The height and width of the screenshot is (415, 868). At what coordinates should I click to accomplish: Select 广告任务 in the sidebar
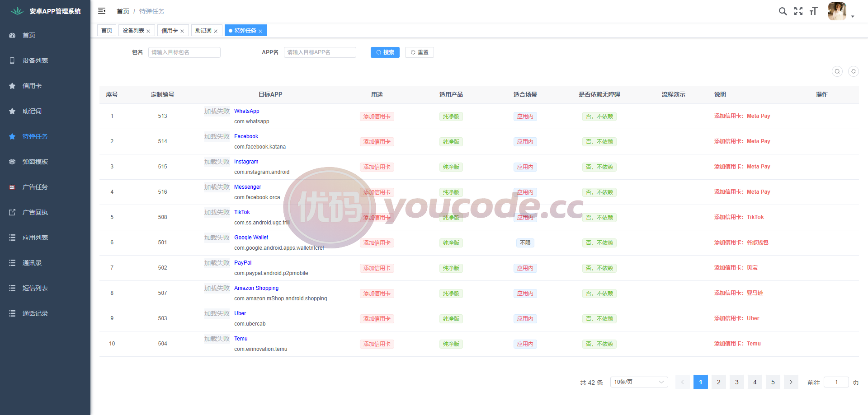tap(45, 187)
